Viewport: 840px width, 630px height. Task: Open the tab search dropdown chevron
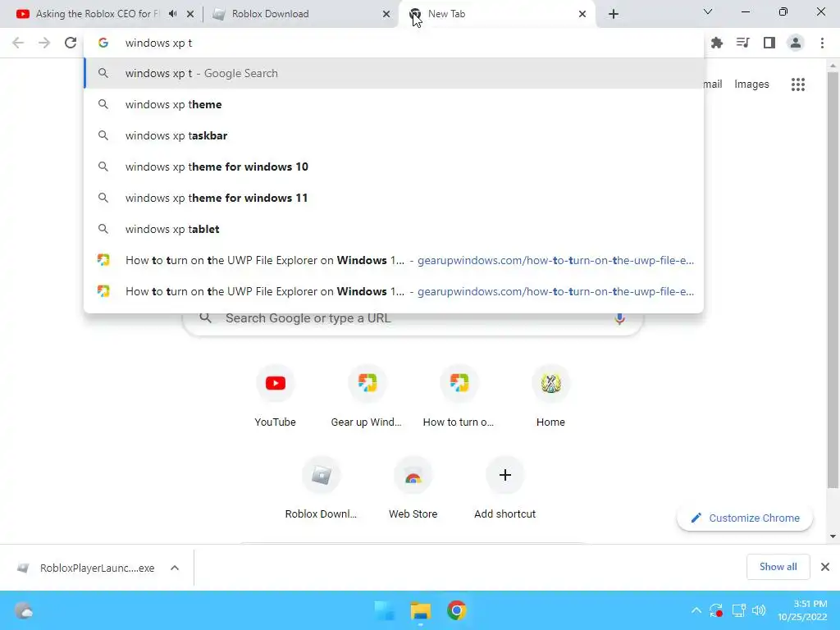pyautogui.click(x=708, y=11)
